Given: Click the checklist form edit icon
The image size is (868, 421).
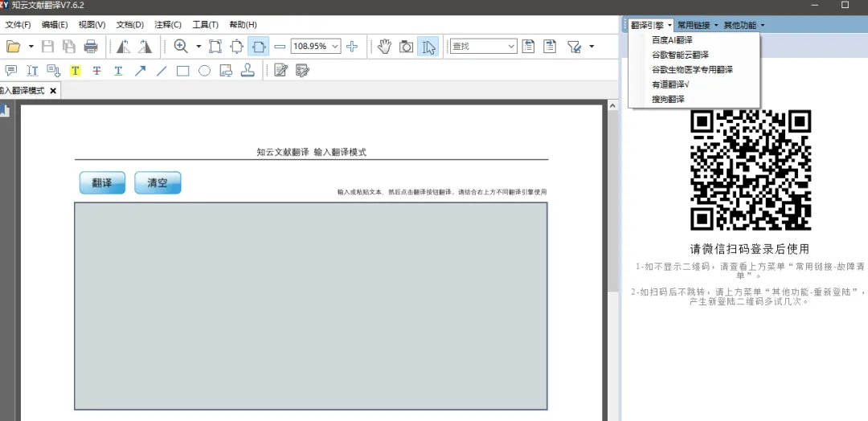Looking at the screenshot, I should point(302,71).
